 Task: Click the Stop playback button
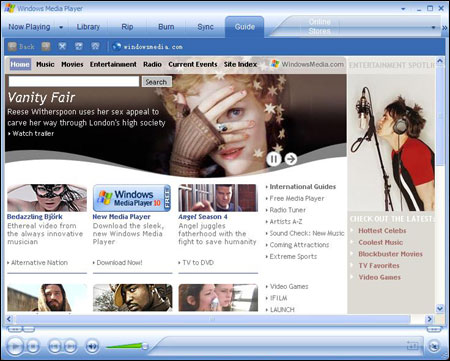coord(33,347)
